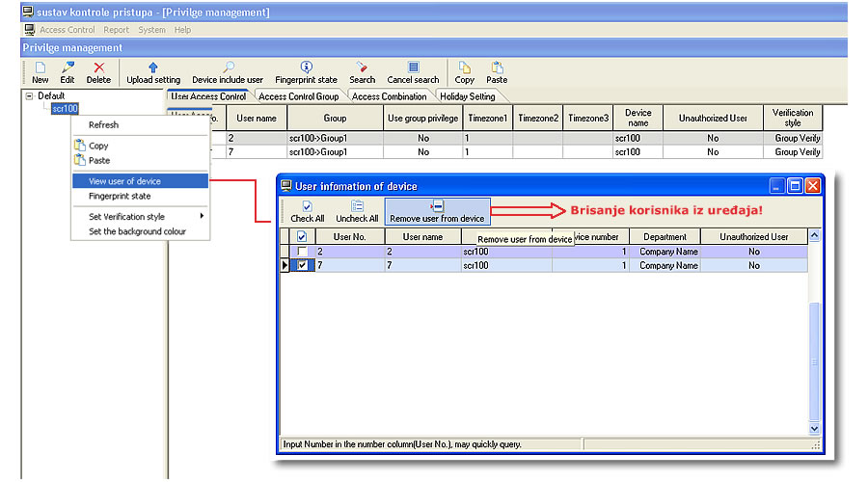This screenshot has width=868, height=482.
Task: Click the Check All icon
Action: [x=308, y=206]
